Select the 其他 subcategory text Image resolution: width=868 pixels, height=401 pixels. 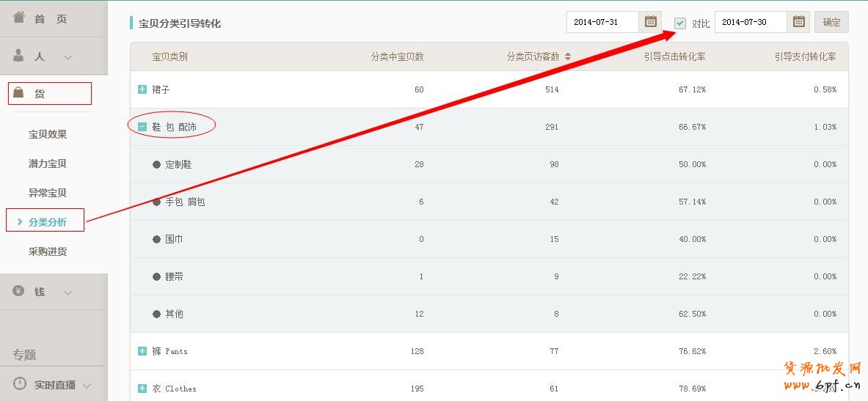175,314
